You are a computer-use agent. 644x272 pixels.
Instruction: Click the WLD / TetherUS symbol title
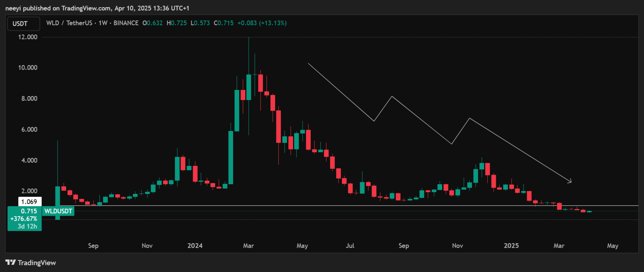click(x=69, y=23)
